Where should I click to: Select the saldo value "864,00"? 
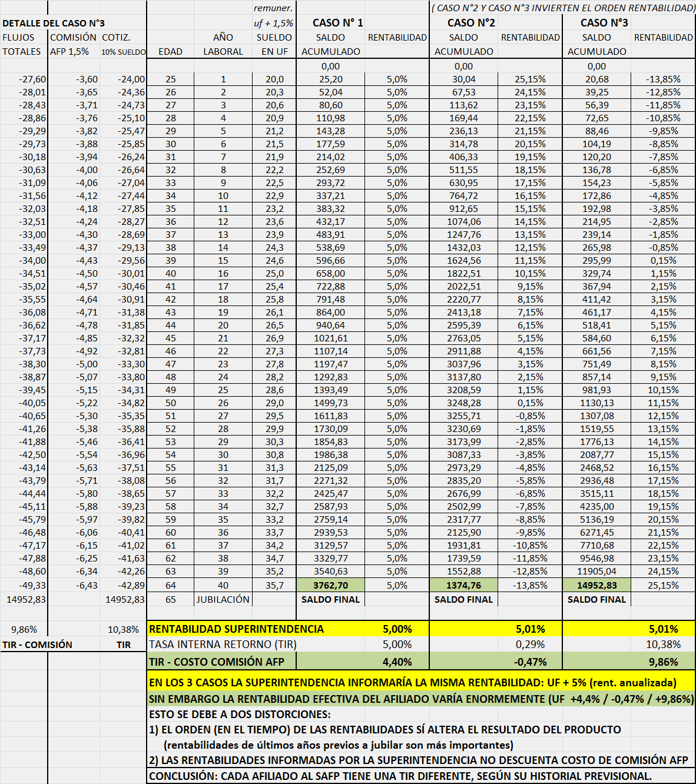point(331,312)
